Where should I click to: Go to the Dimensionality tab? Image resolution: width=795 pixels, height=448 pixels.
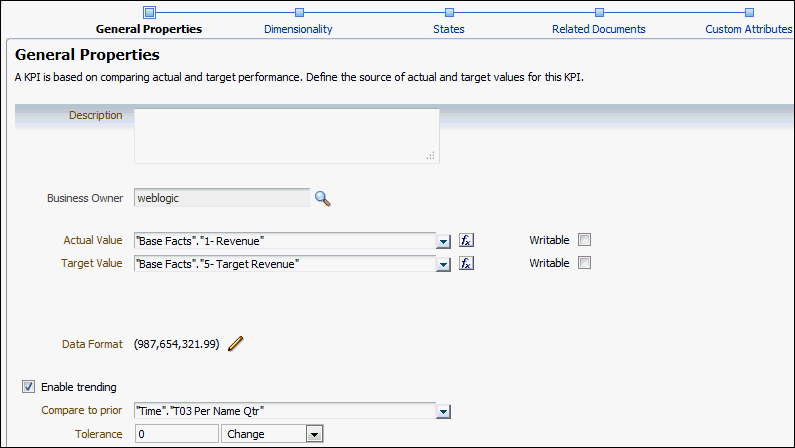[x=298, y=29]
